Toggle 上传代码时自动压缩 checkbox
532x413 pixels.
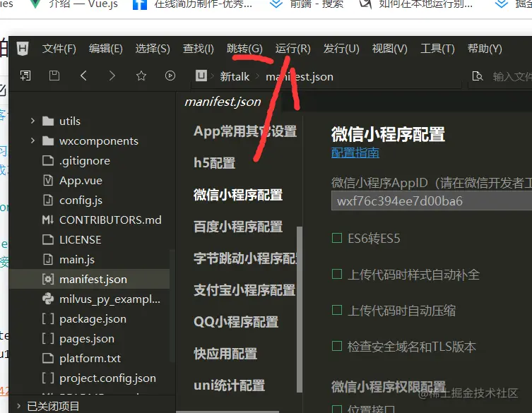(336, 310)
